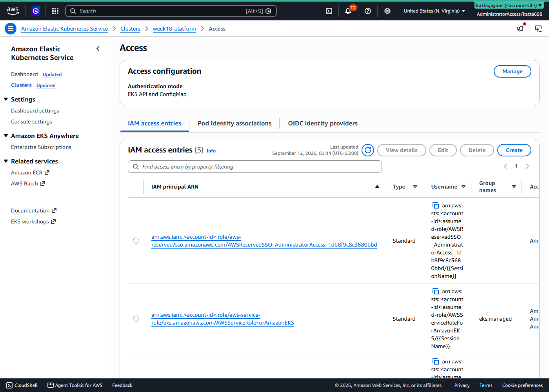Open Info link beside IAM access entries

(x=211, y=151)
